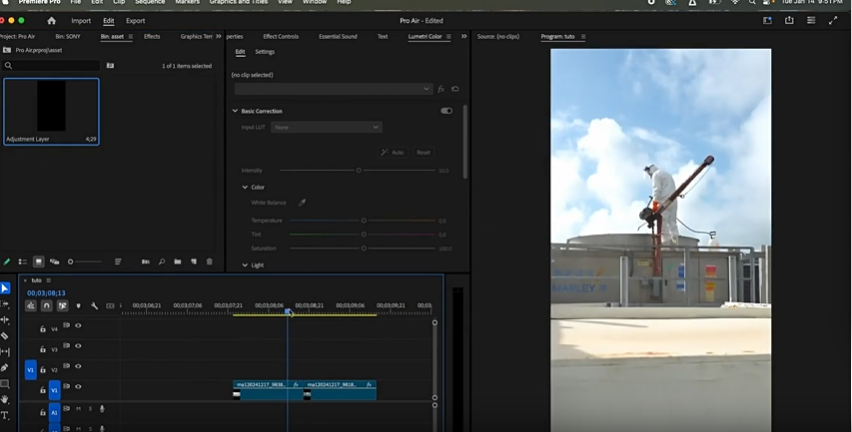Toggle the lock on track V3
This screenshot has width=852, height=432.
tap(42, 348)
